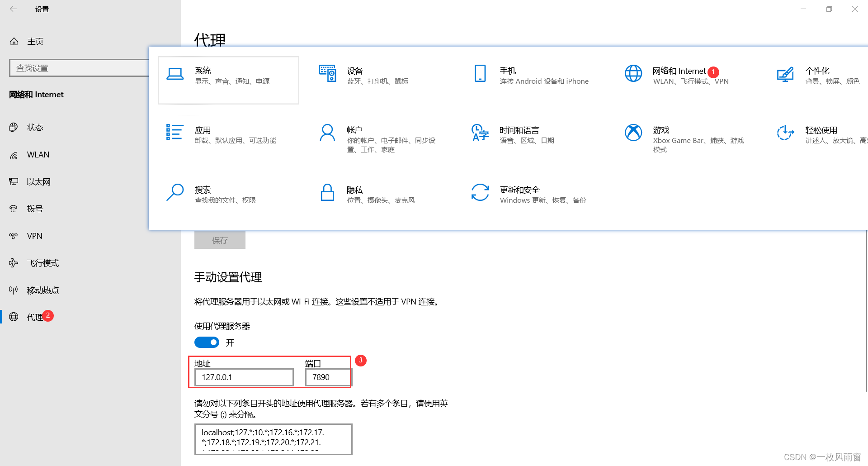The height and width of the screenshot is (466, 868).
Task: Click the 代理 proxy globe icon
Action: [x=14, y=317]
